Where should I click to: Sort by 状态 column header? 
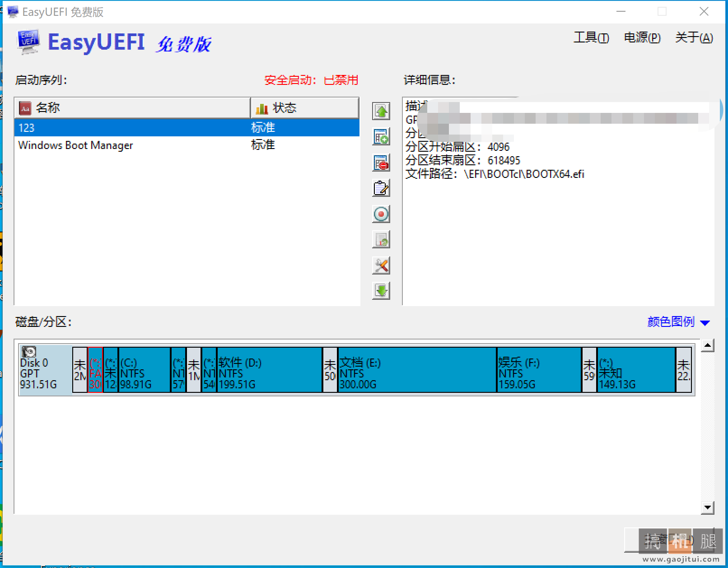coord(305,108)
